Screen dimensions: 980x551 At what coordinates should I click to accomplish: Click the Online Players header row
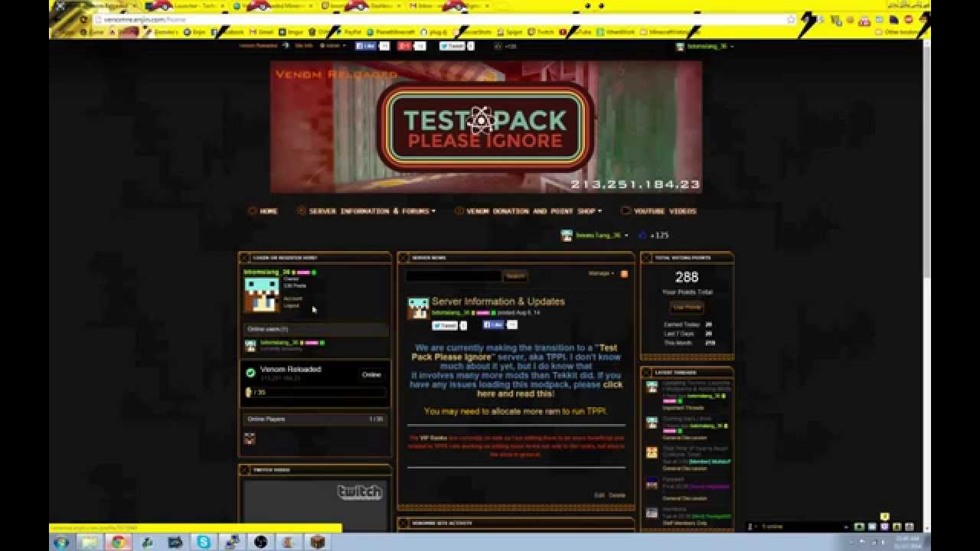coord(315,419)
